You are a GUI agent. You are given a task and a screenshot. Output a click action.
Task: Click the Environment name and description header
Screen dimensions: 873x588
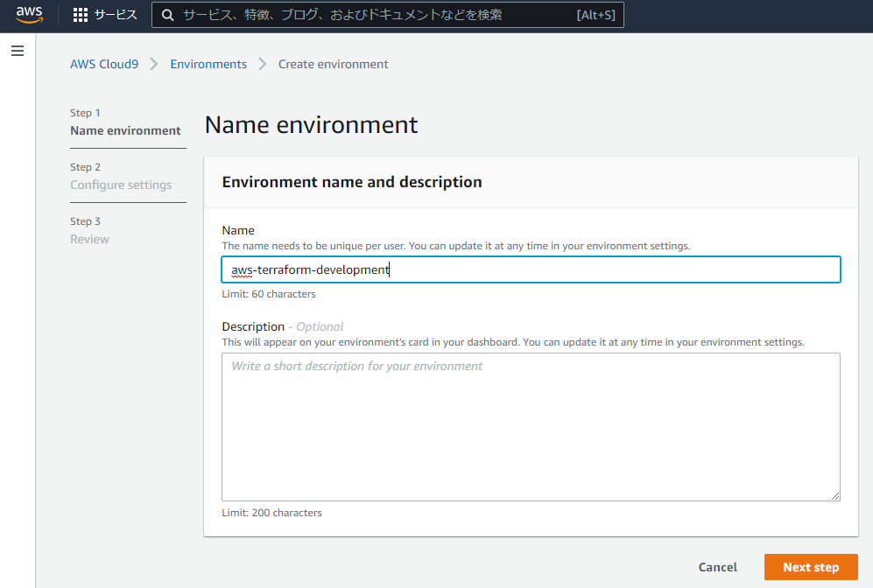(352, 182)
